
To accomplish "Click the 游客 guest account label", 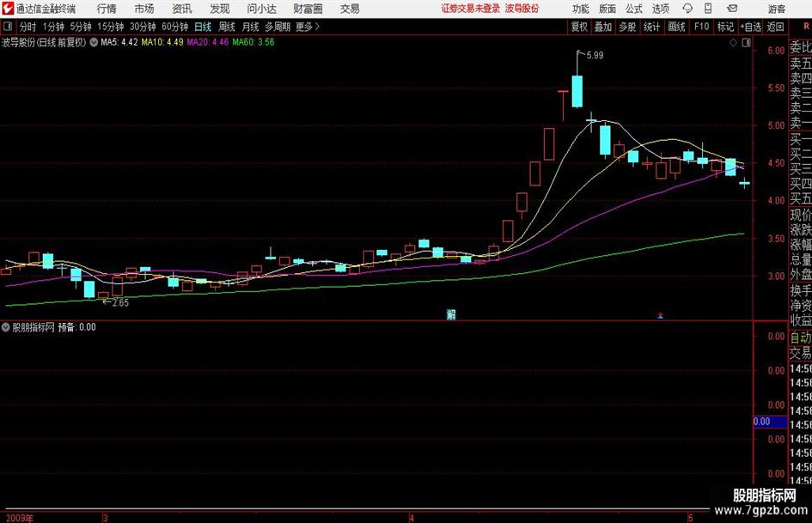I will 777,9.
